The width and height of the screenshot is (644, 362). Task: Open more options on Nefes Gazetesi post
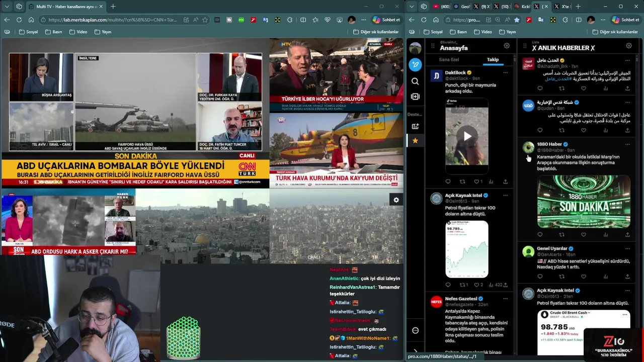point(505,299)
